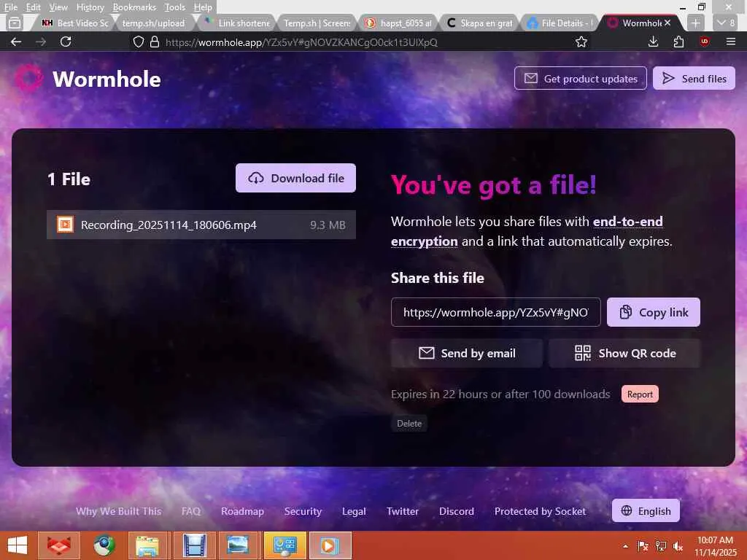
Task: Open the History menu
Action: point(90,7)
